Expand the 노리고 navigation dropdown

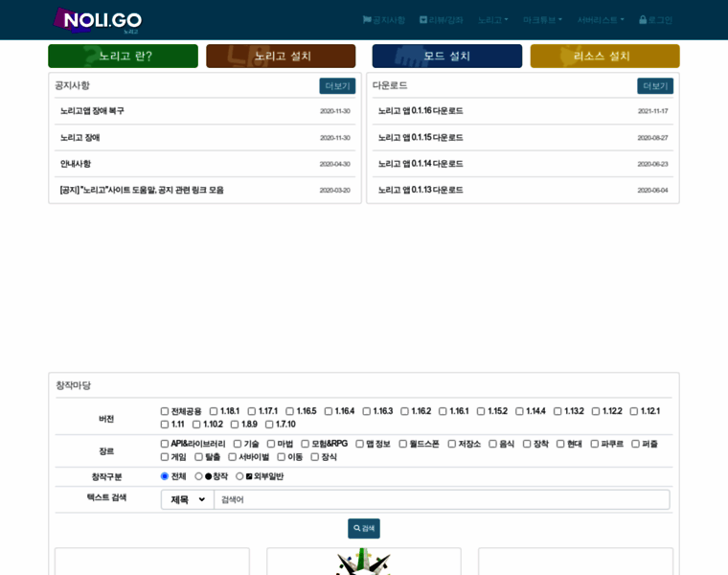(492, 20)
